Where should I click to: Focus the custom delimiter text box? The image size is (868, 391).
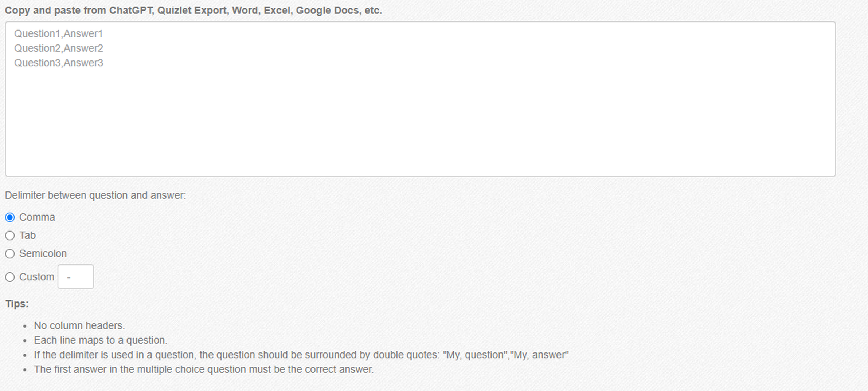click(x=76, y=277)
